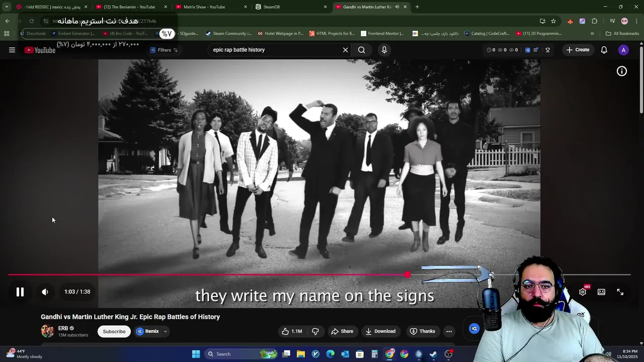644x362 pixels.
Task: Open the YouTube notifications bell
Action: tap(604, 50)
